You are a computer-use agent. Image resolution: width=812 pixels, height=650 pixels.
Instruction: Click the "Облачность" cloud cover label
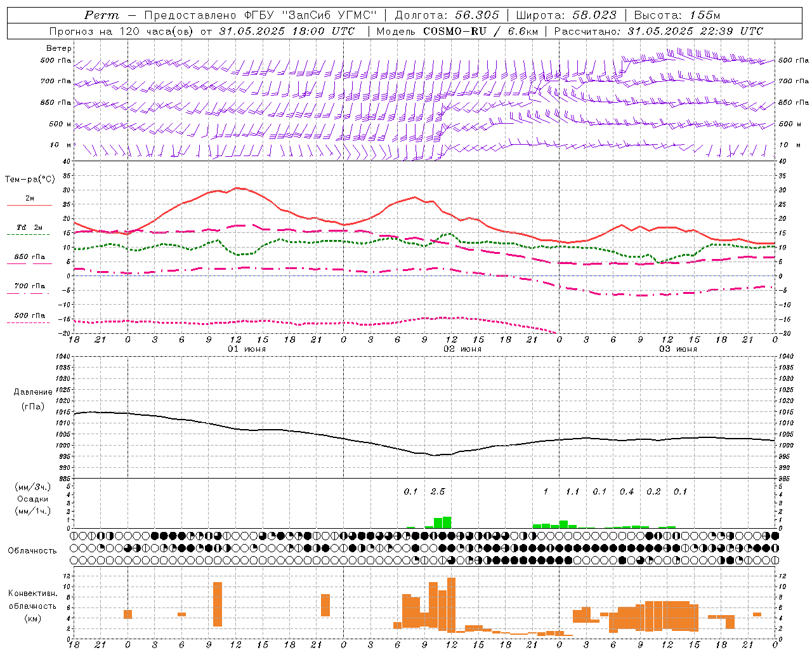(x=32, y=550)
